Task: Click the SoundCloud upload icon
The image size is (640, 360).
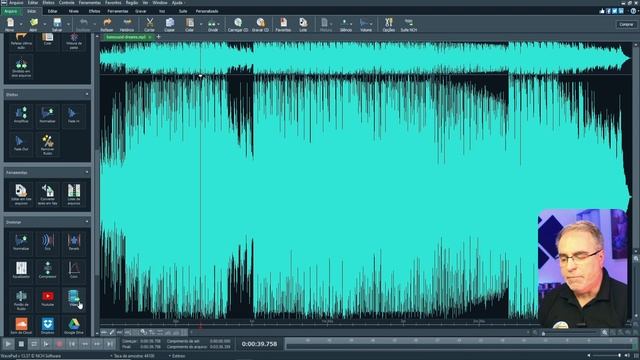Action: 21,326
